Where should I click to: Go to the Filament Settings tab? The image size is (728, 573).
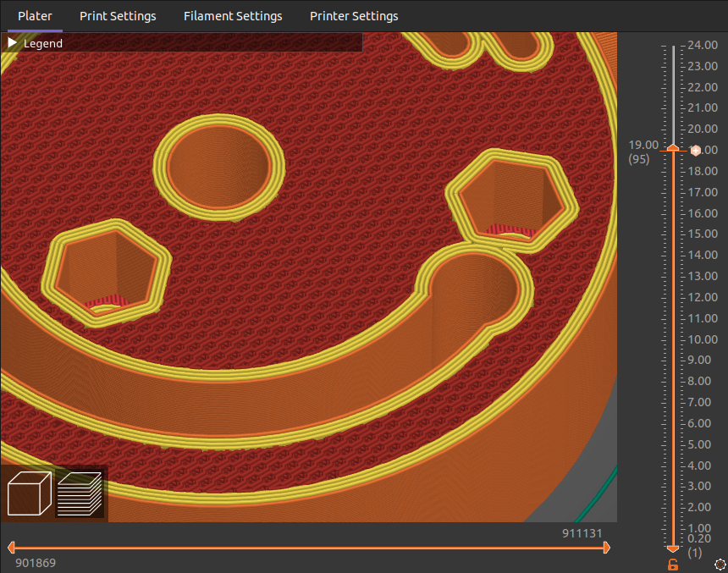click(233, 16)
